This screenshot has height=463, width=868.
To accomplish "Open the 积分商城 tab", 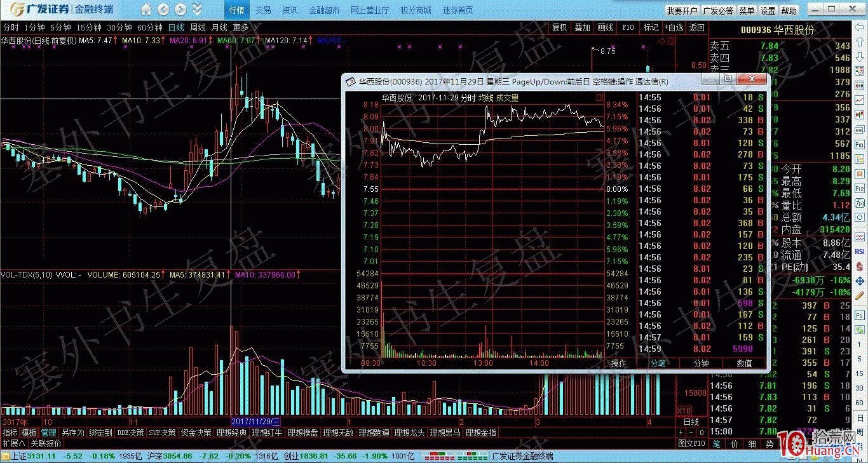I will point(416,10).
